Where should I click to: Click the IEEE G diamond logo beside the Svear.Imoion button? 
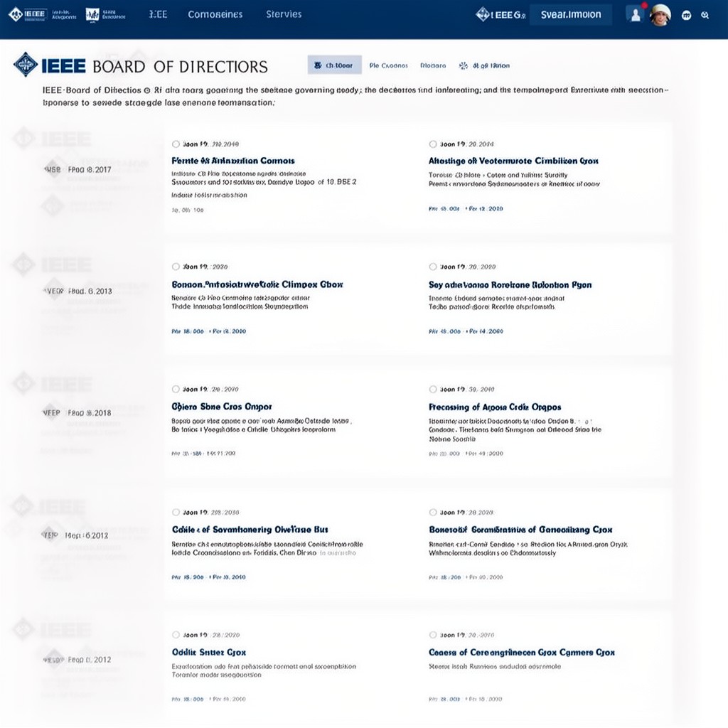click(x=500, y=15)
